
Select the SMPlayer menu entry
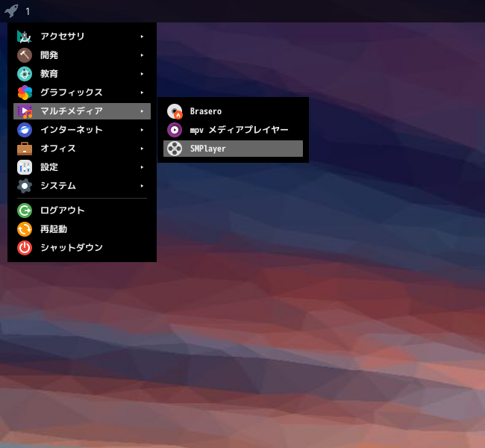[233, 149]
